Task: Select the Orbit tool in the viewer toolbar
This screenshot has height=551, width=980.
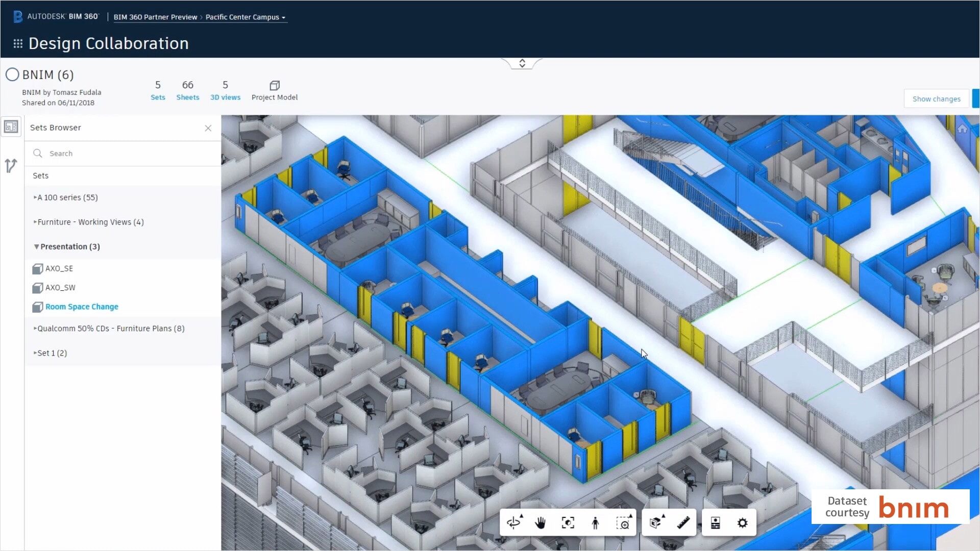Action: [x=514, y=522]
